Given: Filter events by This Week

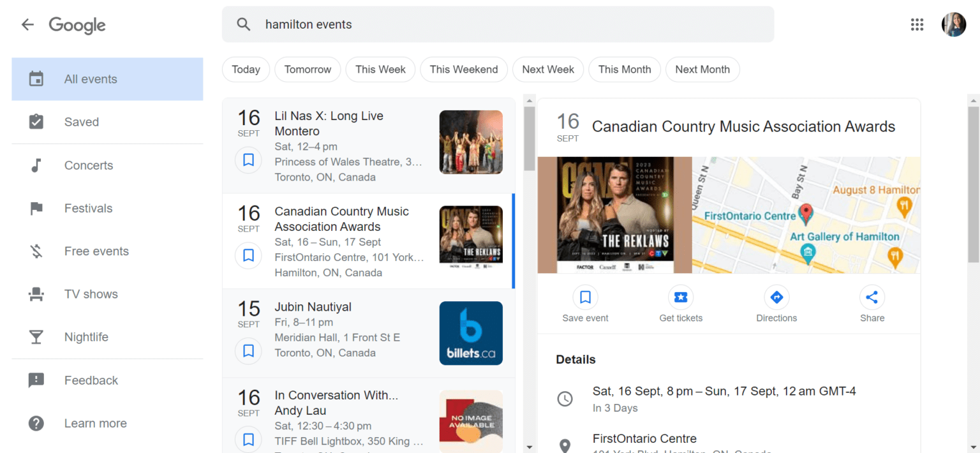Looking at the screenshot, I should (380, 70).
